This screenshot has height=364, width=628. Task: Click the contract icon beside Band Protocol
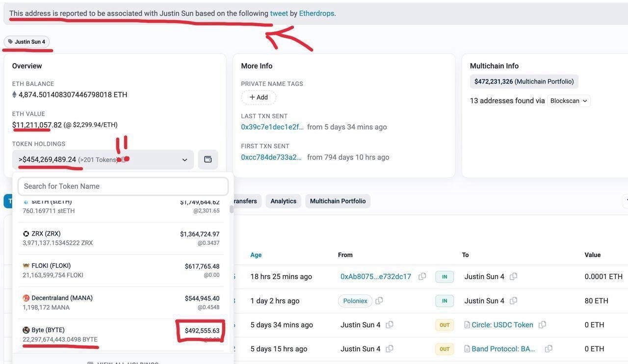pos(467,349)
